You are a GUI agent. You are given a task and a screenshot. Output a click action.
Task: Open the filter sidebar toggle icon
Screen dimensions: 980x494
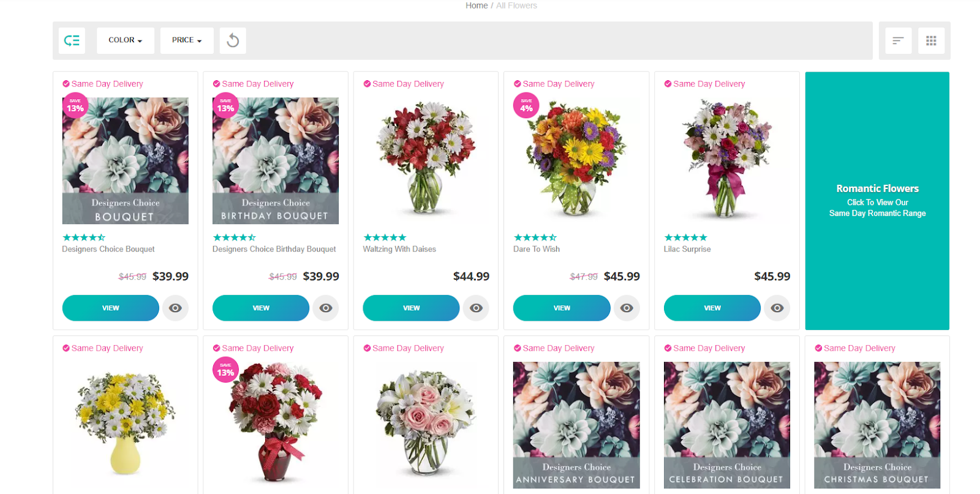click(x=72, y=40)
